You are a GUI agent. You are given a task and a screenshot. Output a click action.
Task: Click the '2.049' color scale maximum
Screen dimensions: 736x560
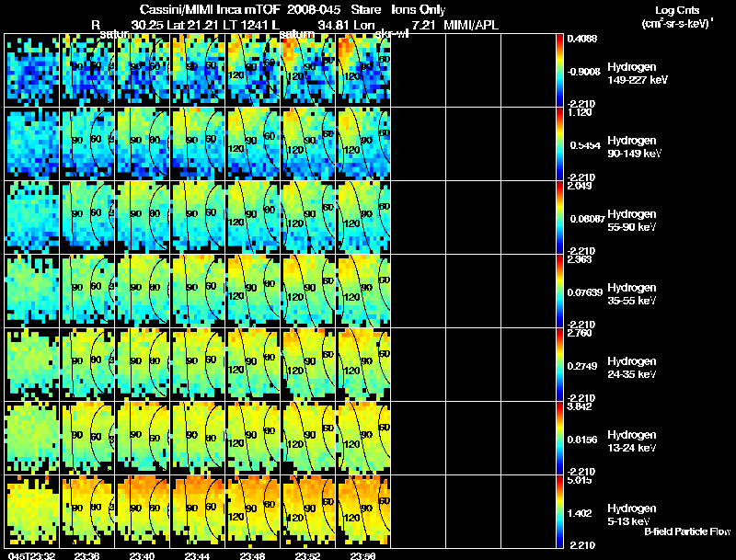[x=580, y=186]
